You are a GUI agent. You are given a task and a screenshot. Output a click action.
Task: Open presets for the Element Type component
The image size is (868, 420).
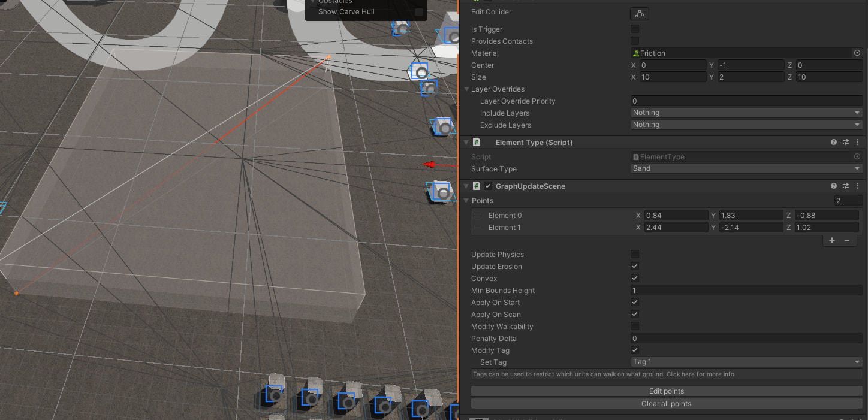coord(846,143)
